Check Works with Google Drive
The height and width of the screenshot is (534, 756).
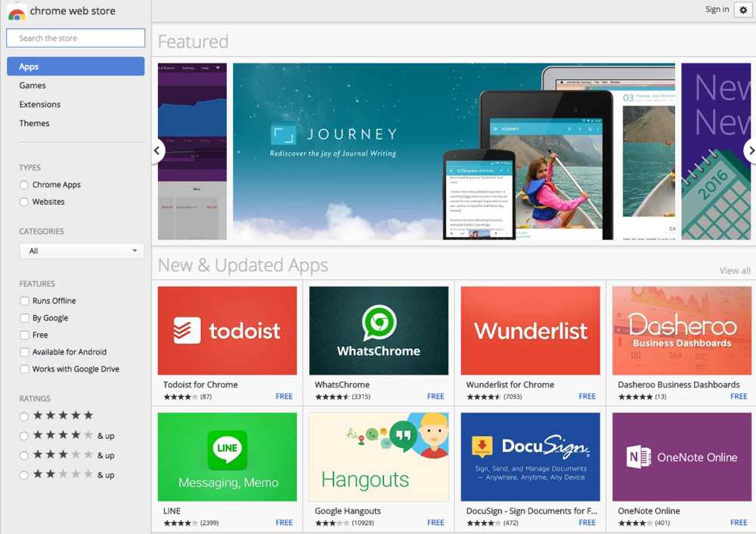point(25,369)
